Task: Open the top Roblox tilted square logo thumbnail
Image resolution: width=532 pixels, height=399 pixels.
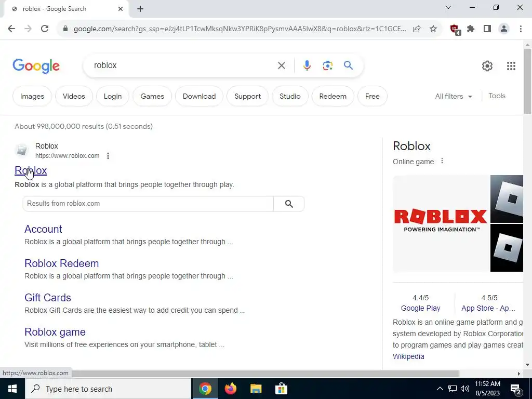Action: tap(507, 199)
